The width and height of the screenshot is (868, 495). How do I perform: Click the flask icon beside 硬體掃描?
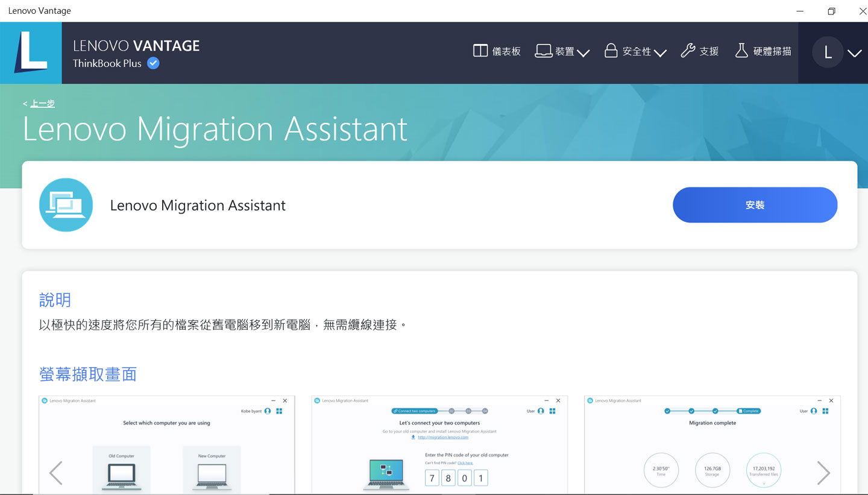pyautogui.click(x=741, y=51)
